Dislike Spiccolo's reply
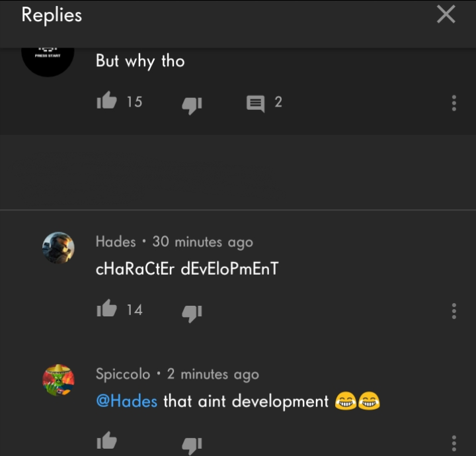This screenshot has height=456, width=476. coord(192,445)
